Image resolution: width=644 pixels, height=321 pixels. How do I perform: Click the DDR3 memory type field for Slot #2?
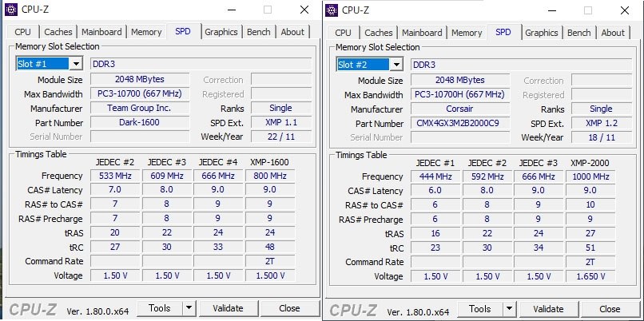521,65
